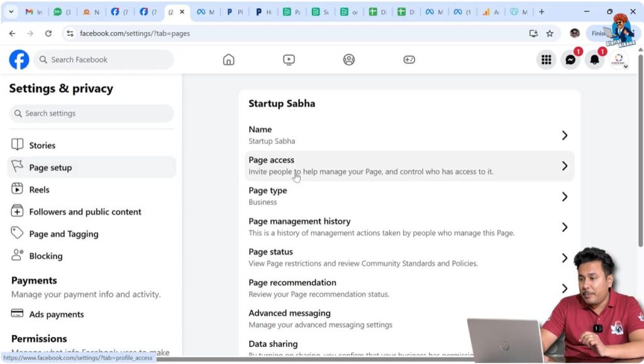This screenshot has height=364, width=644.
Task: Click the install app icon in address bar
Action: click(x=533, y=34)
